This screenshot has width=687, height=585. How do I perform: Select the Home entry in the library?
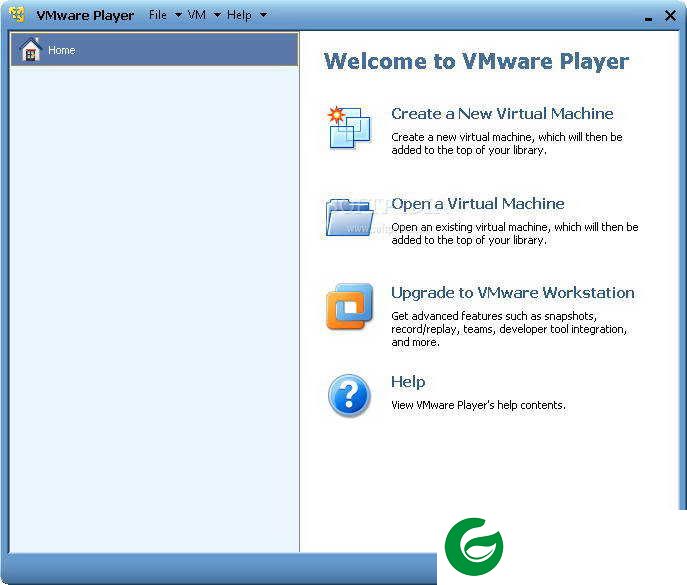tap(154, 50)
